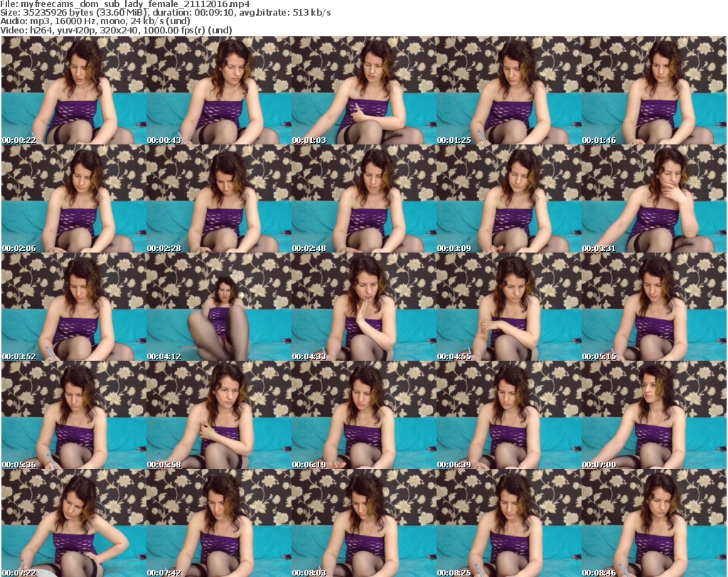
Task: Select the thumbnail timestamped 00:05:58
Action: [x=219, y=415]
